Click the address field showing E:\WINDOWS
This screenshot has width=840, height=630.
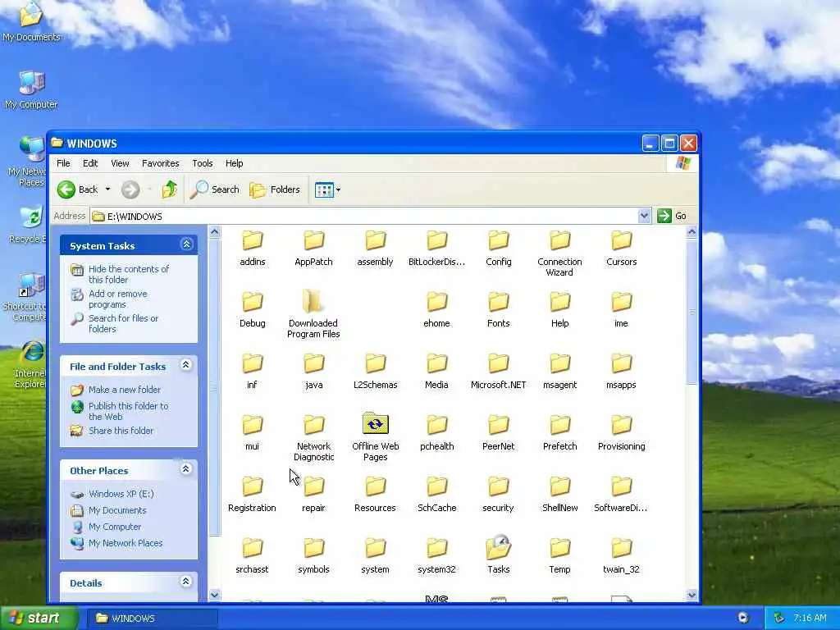coord(364,216)
